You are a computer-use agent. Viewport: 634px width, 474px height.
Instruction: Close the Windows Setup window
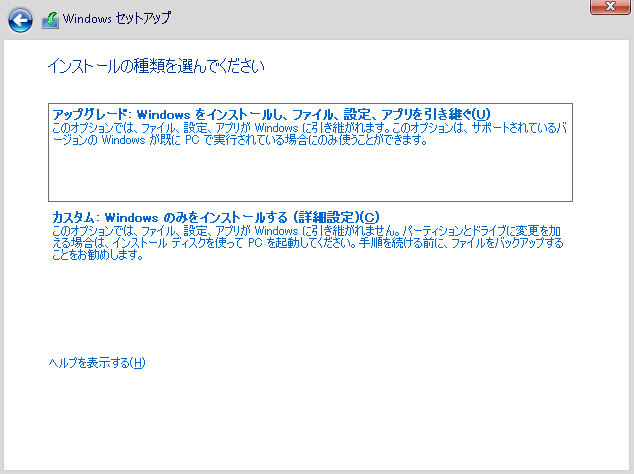pyautogui.click(x=610, y=6)
